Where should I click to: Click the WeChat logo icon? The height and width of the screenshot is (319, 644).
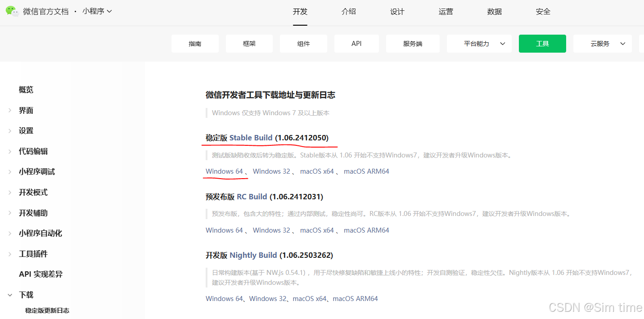[12, 11]
